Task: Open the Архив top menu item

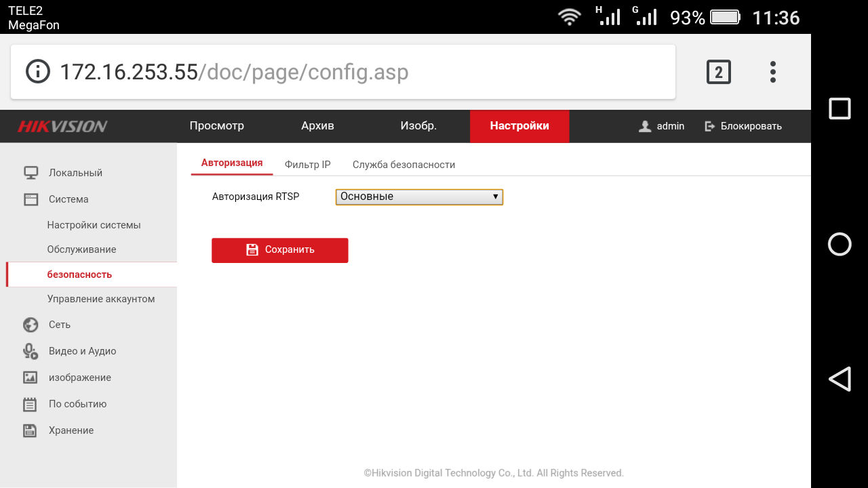Action: click(317, 126)
